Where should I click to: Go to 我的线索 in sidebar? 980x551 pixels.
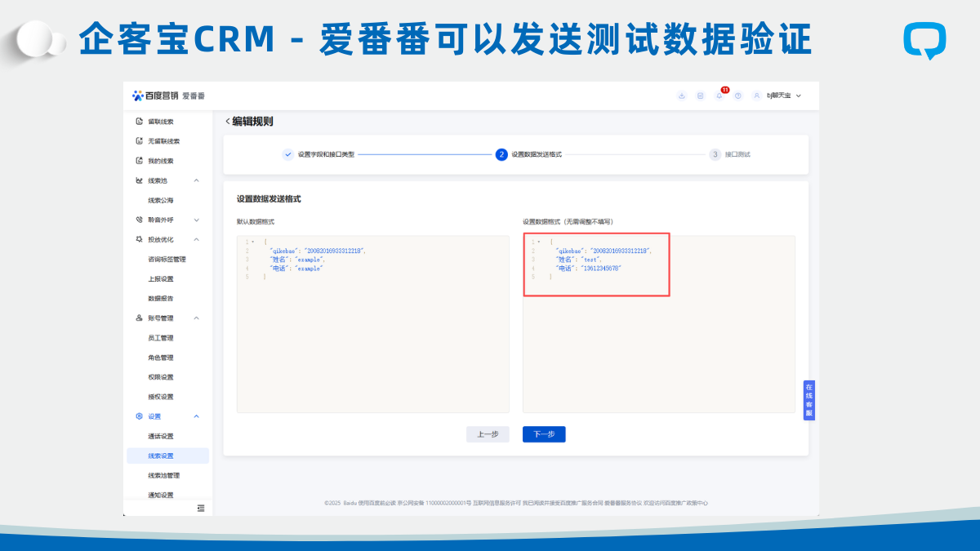[x=160, y=161]
